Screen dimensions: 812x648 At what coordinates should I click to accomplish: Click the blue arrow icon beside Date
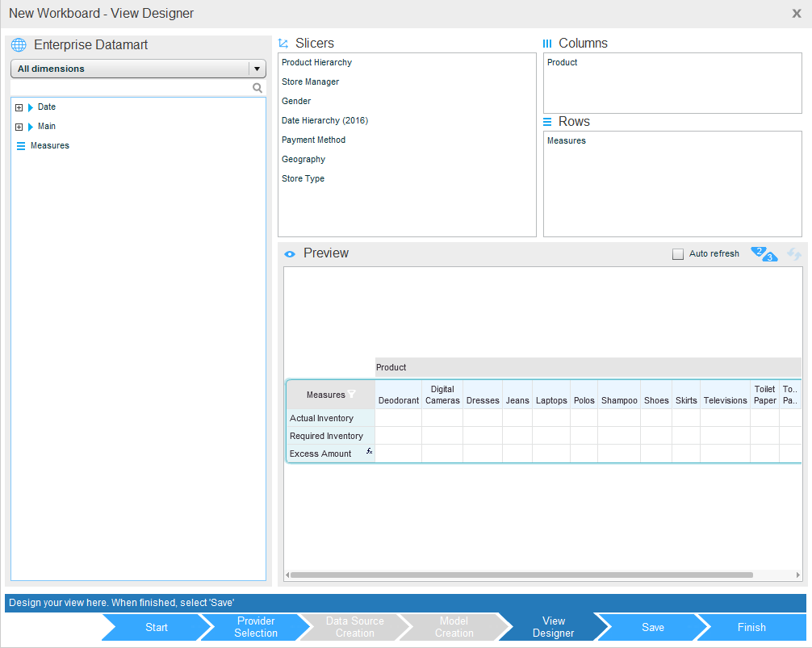pyautogui.click(x=31, y=107)
